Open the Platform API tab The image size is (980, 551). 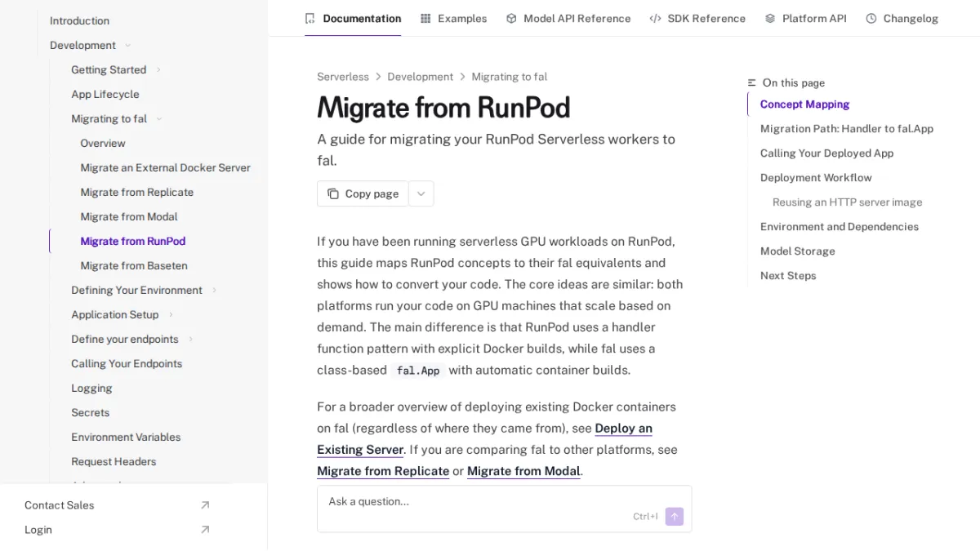click(x=805, y=18)
